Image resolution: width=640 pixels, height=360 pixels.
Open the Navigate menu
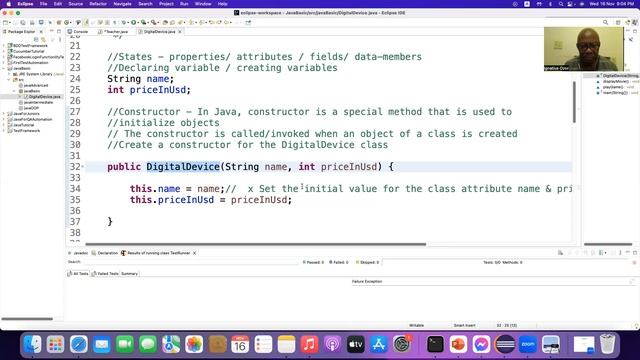click(x=122, y=4)
